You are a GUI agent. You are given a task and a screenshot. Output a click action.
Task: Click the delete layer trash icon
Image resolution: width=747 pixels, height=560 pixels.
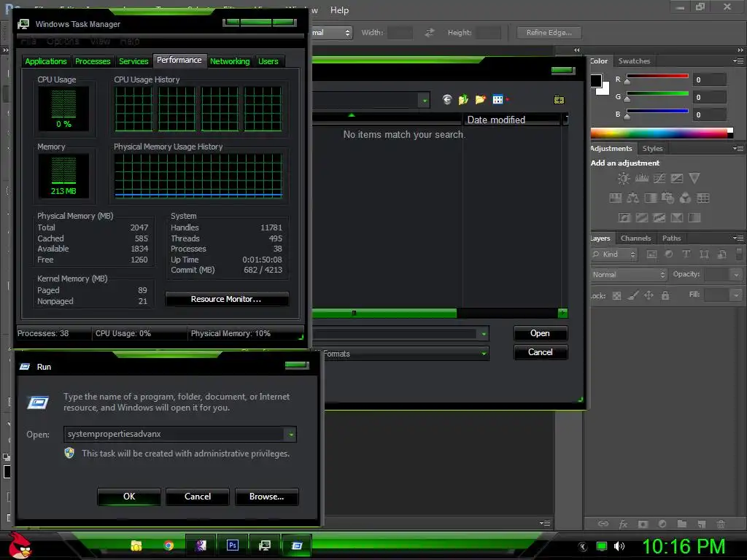[x=721, y=524]
